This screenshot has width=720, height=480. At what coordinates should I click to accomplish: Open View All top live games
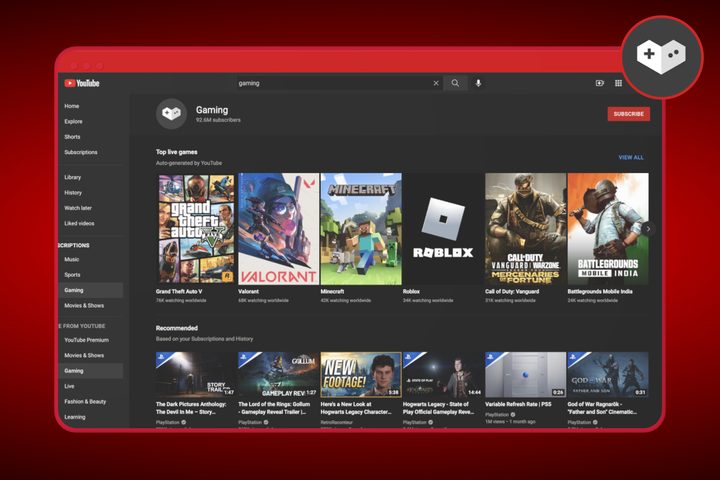pyautogui.click(x=631, y=158)
